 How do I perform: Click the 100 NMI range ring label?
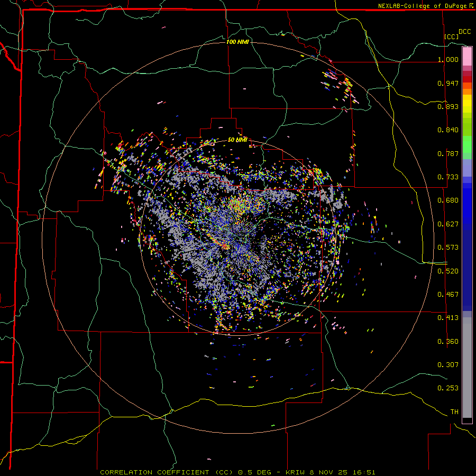pos(237,42)
